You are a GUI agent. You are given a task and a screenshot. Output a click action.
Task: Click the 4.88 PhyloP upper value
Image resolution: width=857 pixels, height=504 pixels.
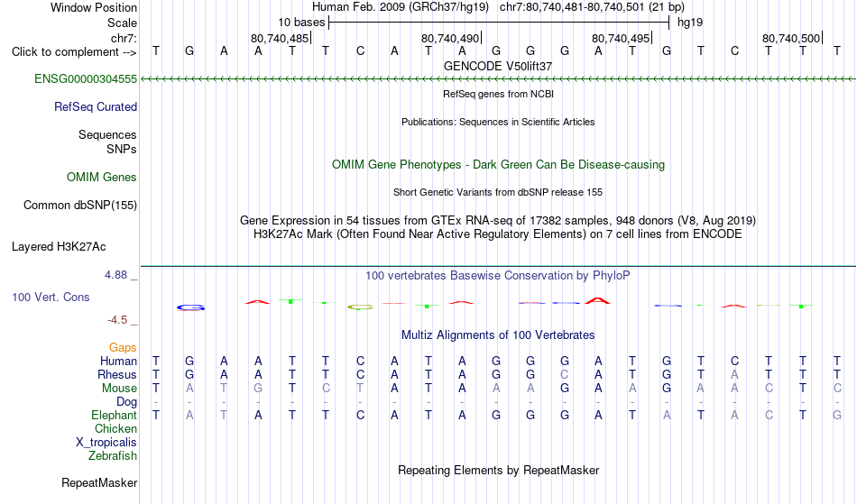[x=115, y=275]
